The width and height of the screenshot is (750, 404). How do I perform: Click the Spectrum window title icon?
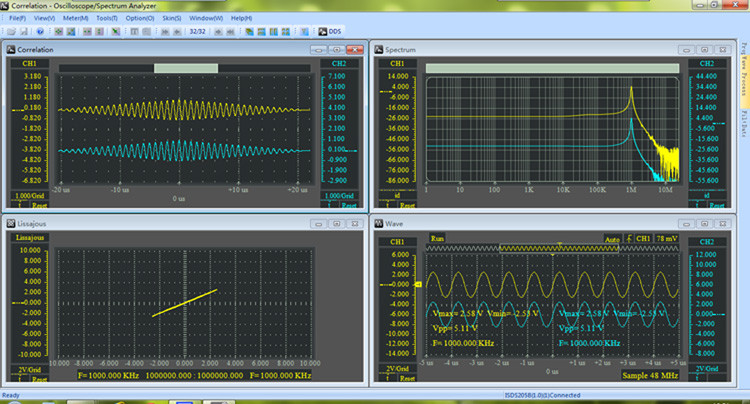coord(378,49)
